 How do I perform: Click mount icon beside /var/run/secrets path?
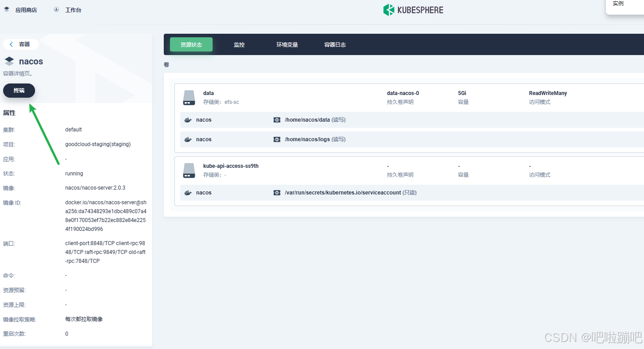[277, 193]
